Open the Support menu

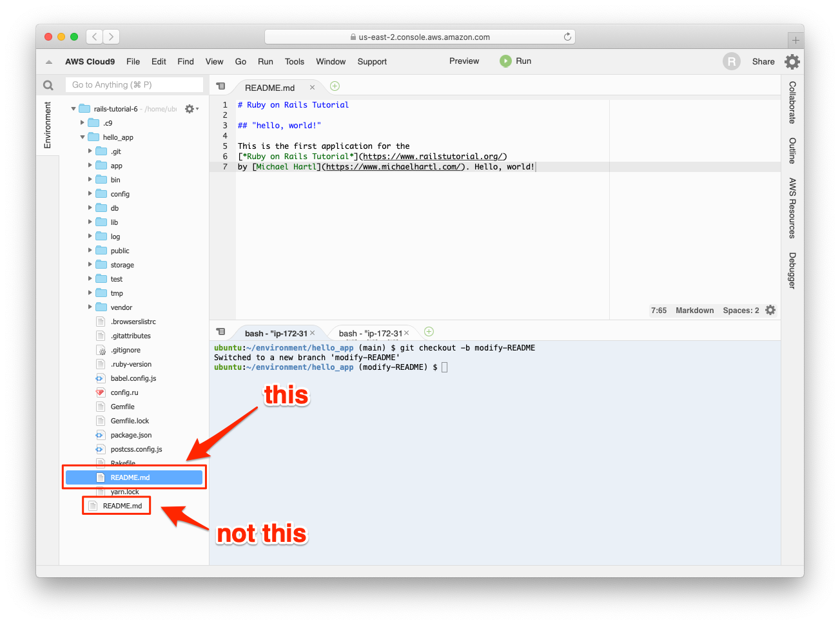[372, 62]
